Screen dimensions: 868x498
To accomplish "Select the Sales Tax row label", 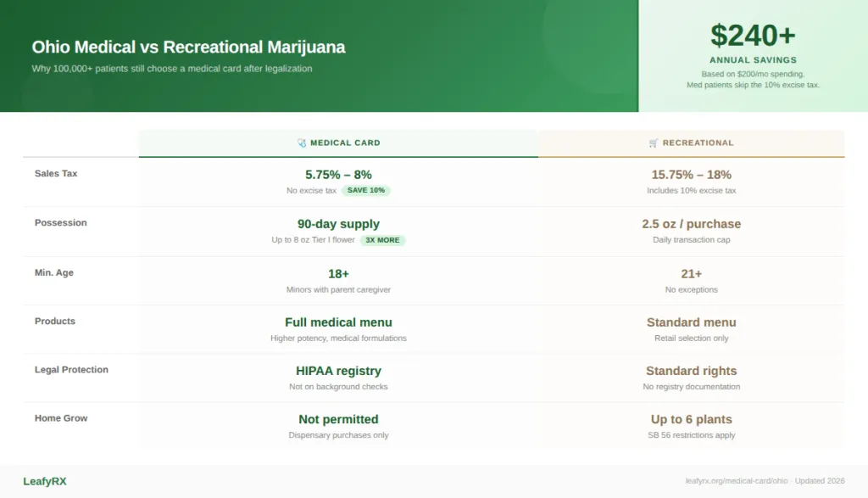I will pos(56,173).
